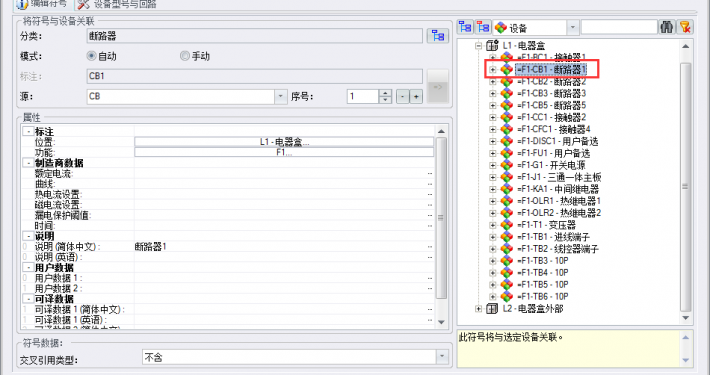Click the blue tree view icon above device list

[465, 27]
